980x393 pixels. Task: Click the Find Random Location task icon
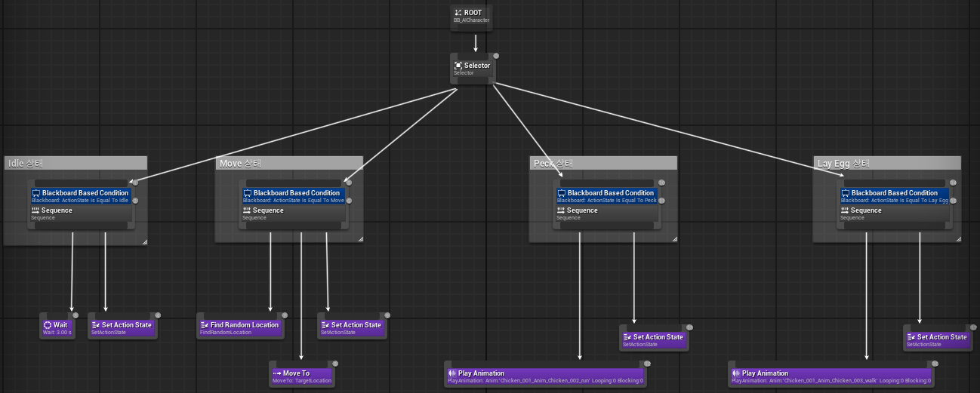click(x=205, y=325)
